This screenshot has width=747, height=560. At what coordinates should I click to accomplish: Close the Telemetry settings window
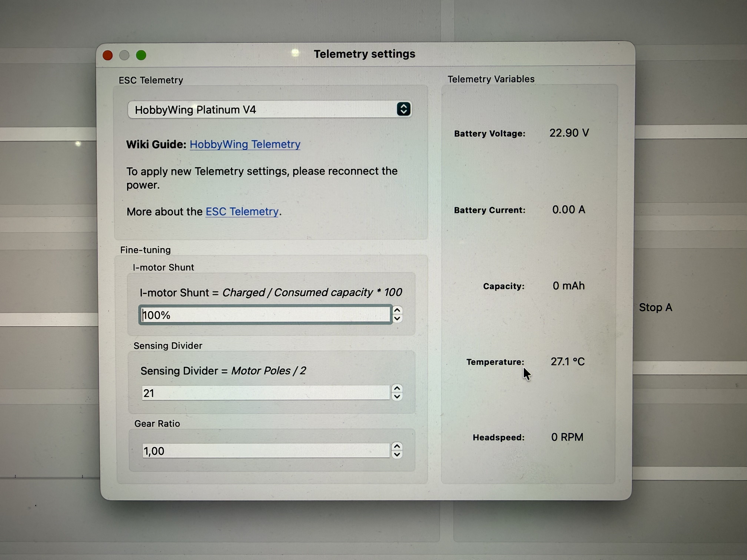(108, 55)
